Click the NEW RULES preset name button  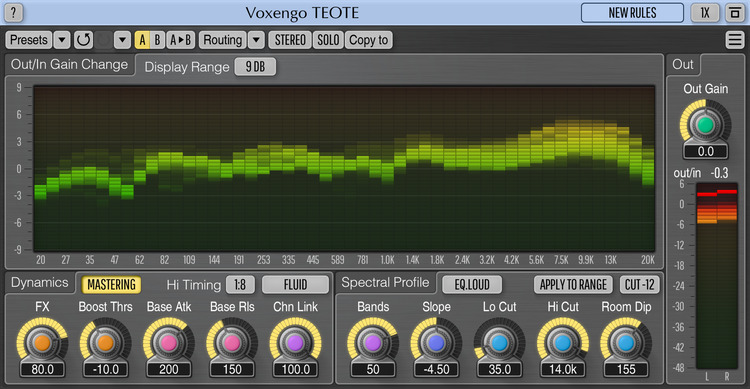pyautogui.click(x=632, y=13)
